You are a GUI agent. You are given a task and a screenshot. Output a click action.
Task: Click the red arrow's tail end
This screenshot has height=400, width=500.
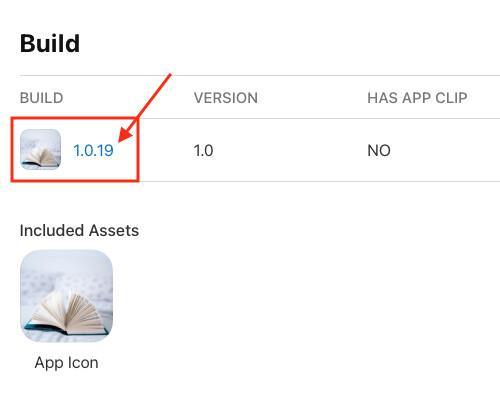pyautogui.click(x=169, y=76)
